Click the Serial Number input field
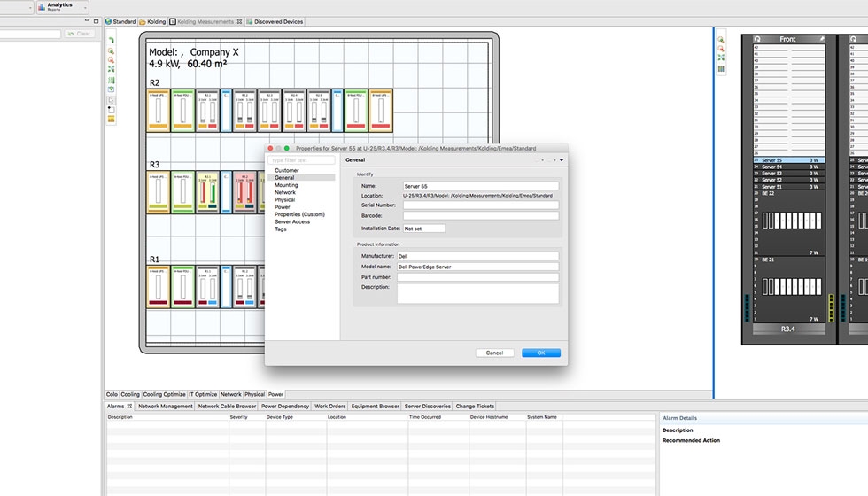 pyautogui.click(x=481, y=205)
